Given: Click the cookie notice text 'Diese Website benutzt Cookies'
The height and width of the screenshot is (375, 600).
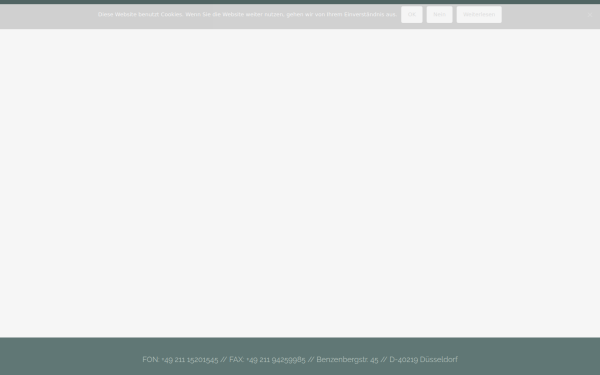Looking at the screenshot, I should [x=140, y=15].
